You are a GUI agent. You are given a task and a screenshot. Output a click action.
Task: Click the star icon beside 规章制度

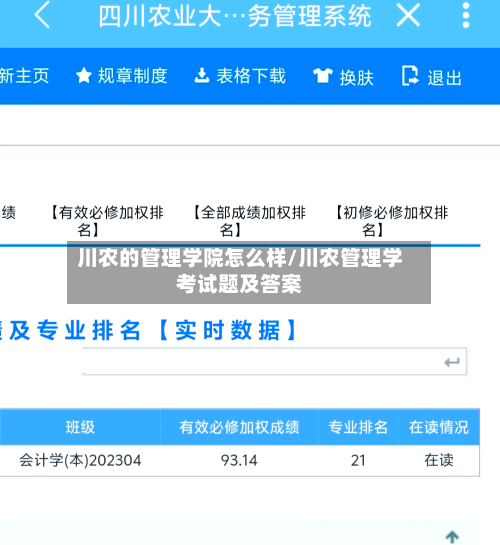pyautogui.click(x=84, y=76)
